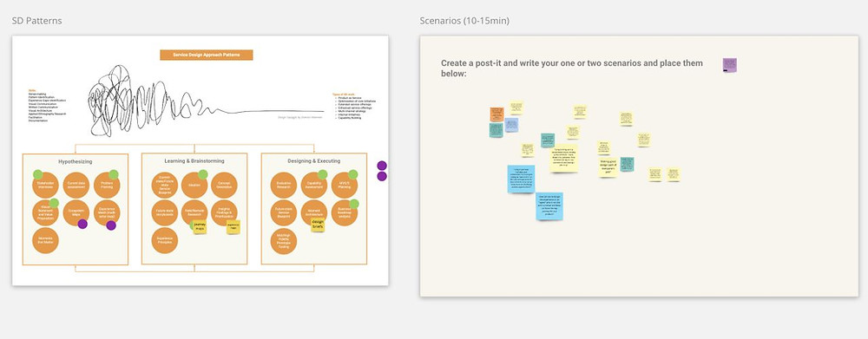Select the 'Current data assessment' orange circle
Viewport: 868px width, 339px height.
76,186
